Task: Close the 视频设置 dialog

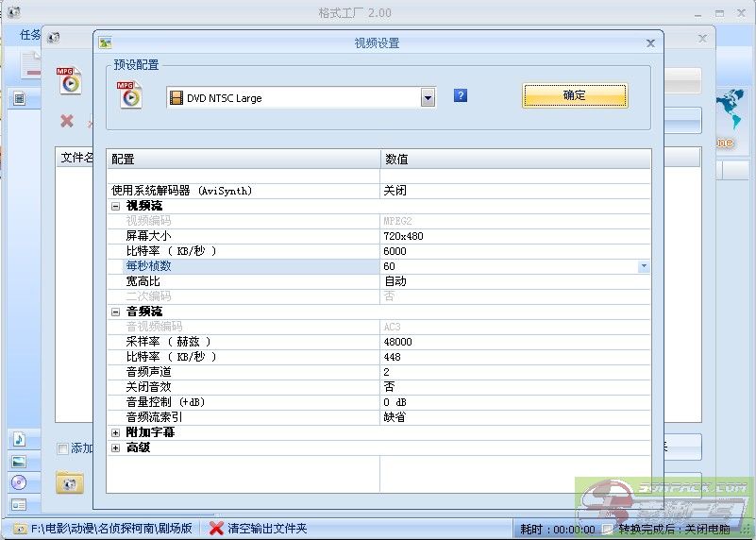Action: (650, 42)
